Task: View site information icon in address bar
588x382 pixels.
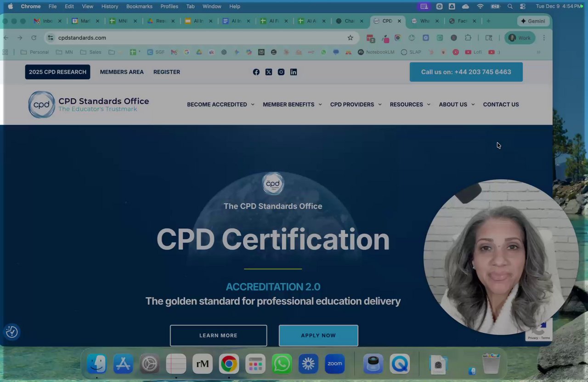Action: click(x=51, y=38)
